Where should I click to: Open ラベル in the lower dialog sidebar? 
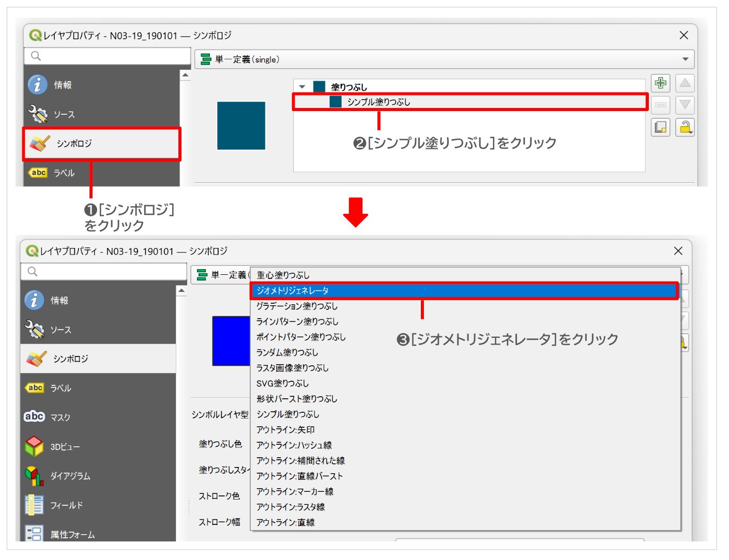98,388
